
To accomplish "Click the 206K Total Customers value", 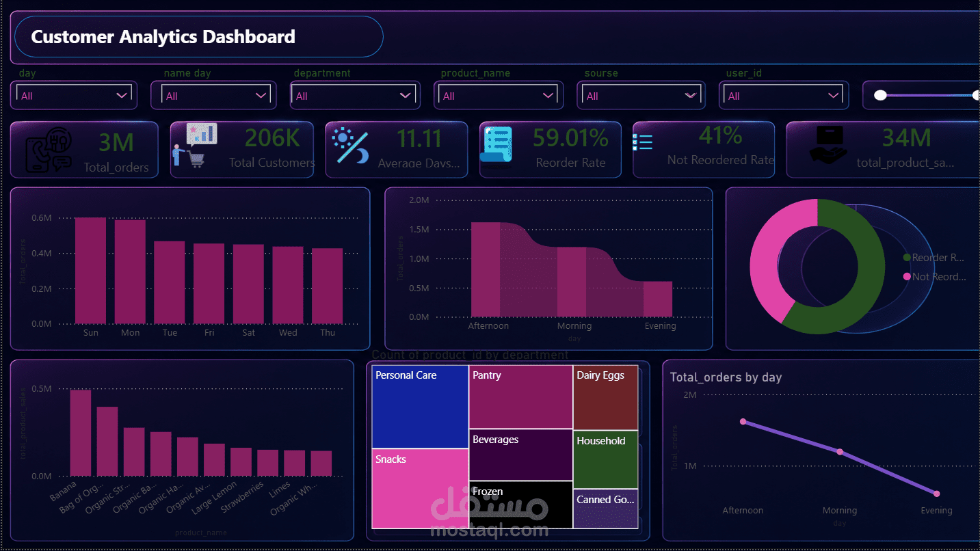I will 273,138.
